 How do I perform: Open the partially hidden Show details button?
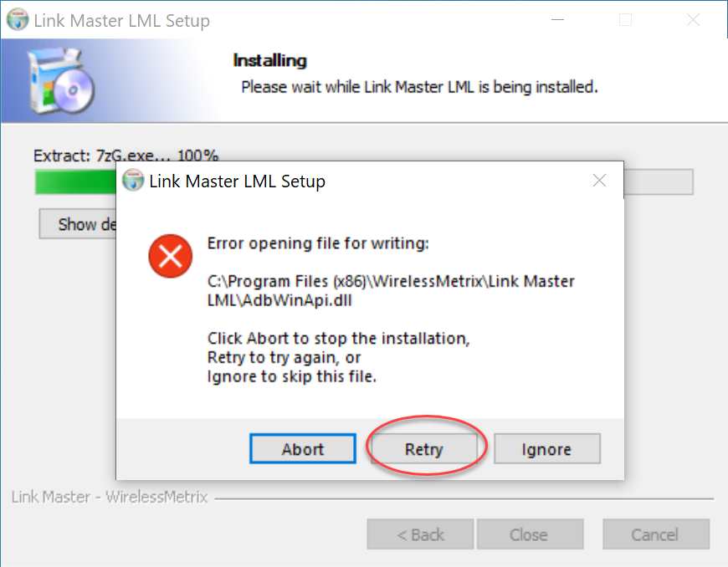78,224
